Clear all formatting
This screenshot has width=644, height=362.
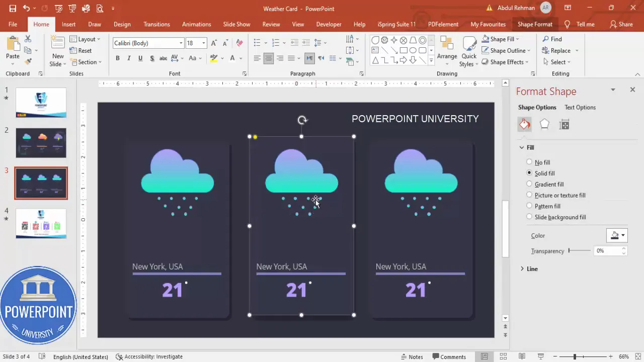[239, 43]
